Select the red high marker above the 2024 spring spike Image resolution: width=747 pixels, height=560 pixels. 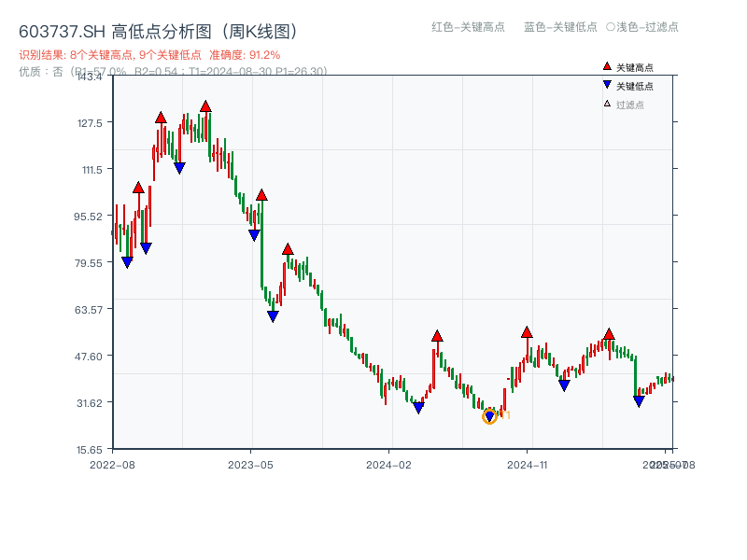coord(437,336)
